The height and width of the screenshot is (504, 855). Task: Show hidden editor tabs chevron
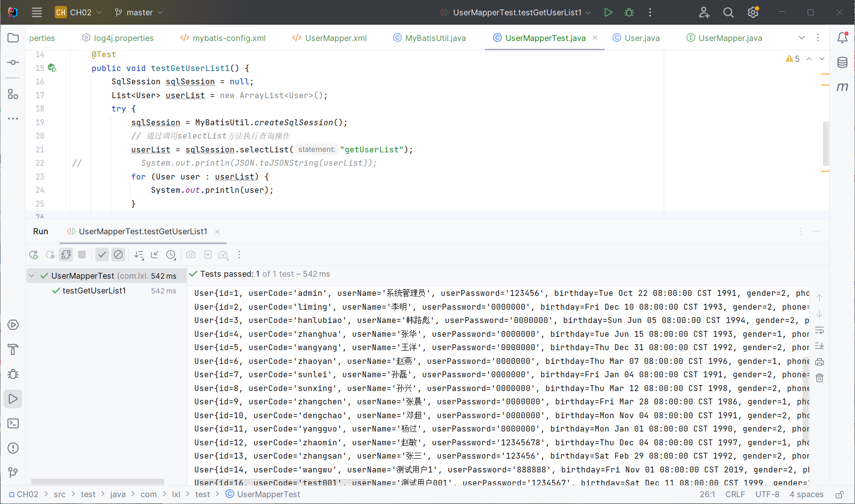(x=802, y=38)
